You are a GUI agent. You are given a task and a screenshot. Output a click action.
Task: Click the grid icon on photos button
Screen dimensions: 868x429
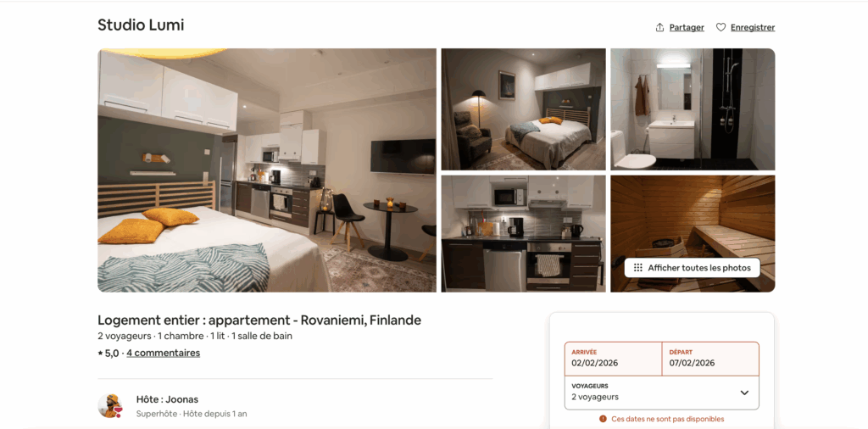(x=637, y=268)
